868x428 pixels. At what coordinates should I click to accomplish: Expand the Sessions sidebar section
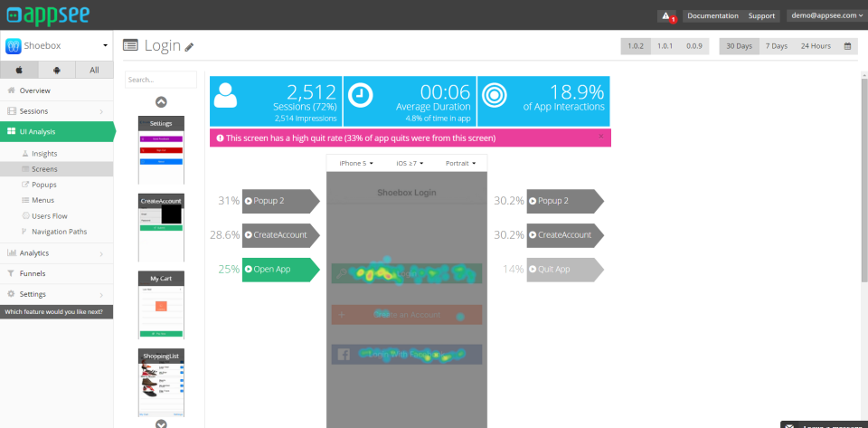[56, 111]
